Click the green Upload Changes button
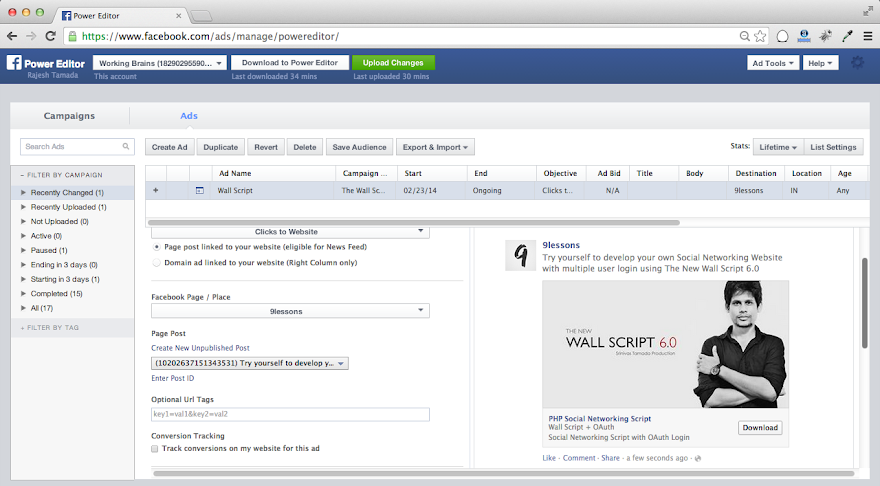The image size is (880, 486). pyautogui.click(x=393, y=63)
